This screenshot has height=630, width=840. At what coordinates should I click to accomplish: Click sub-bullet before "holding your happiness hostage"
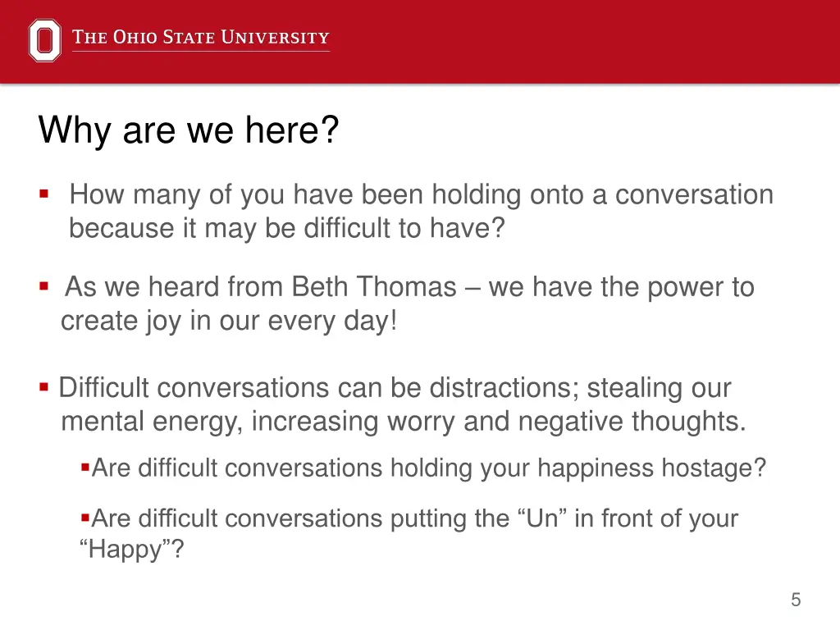(84, 468)
